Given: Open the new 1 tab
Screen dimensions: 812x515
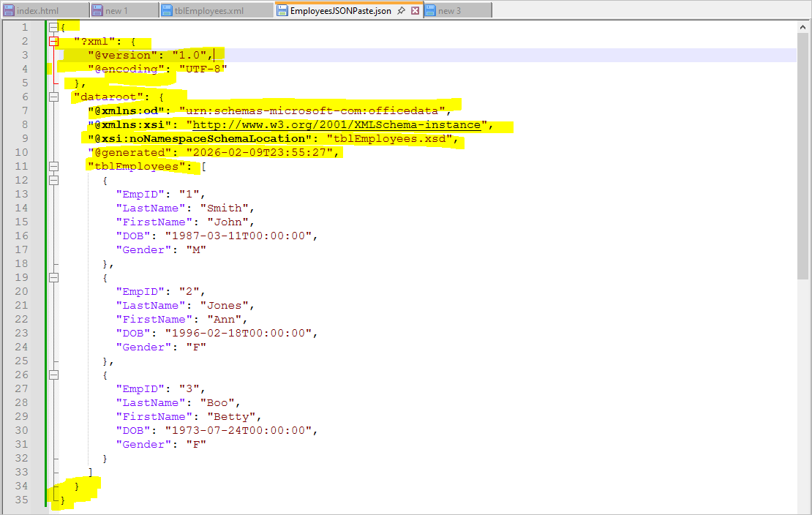Looking at the screenshot, I should [x=124, y=10].
